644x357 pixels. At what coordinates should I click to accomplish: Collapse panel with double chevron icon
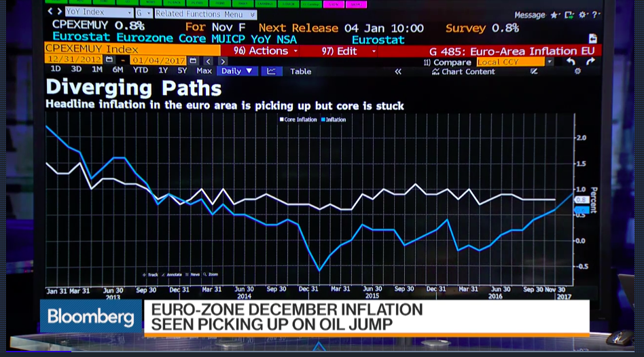(x=398, y=72)
